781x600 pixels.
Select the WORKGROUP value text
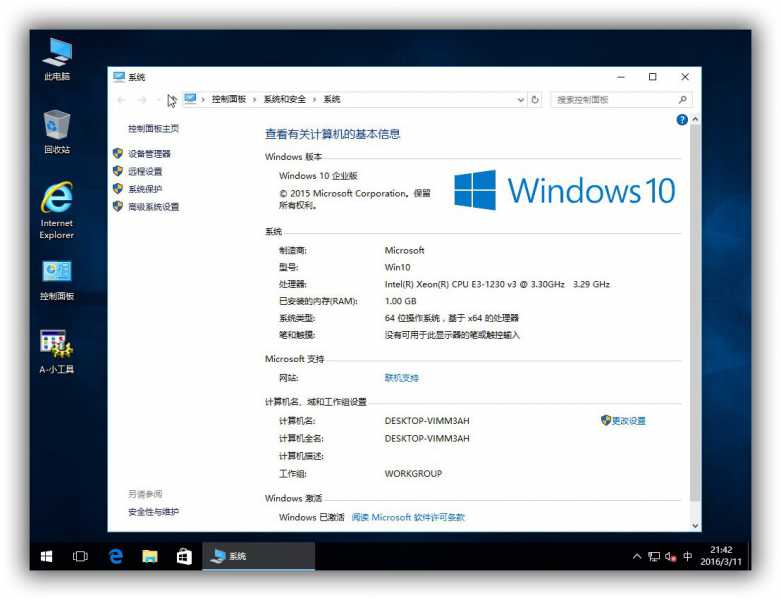(x=413, y=474)
